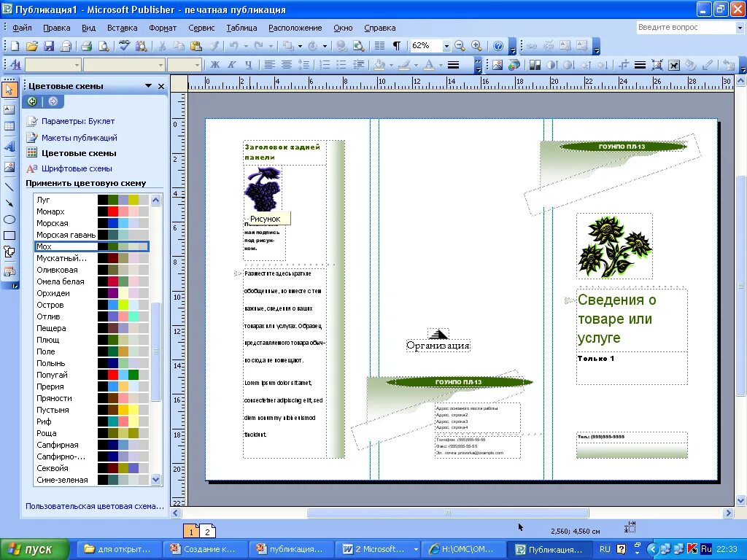This screenshot has width=747, height=560.
Task: Open Print Preview from the toolbar
Action: 103,46
